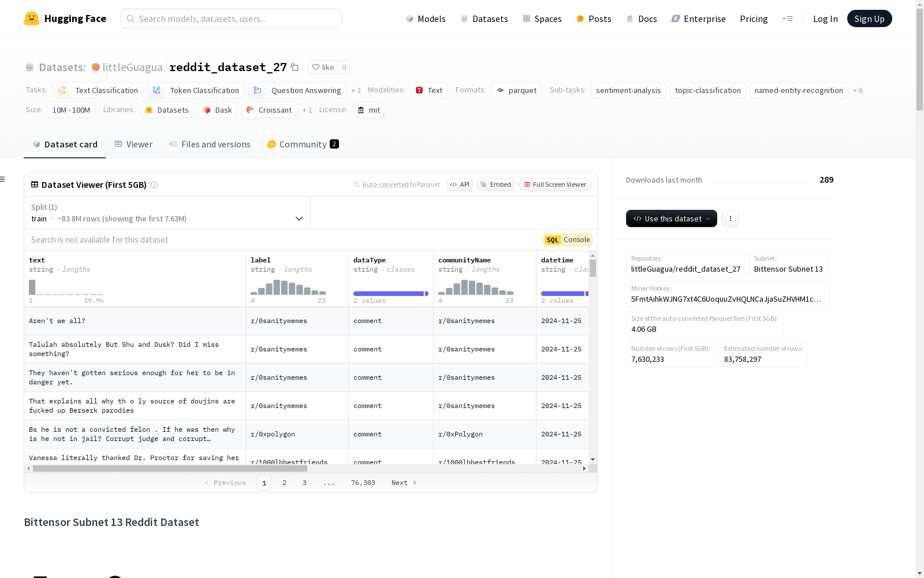
Task: Go to Datasets in the top navigation
Action: click(484, 19)
